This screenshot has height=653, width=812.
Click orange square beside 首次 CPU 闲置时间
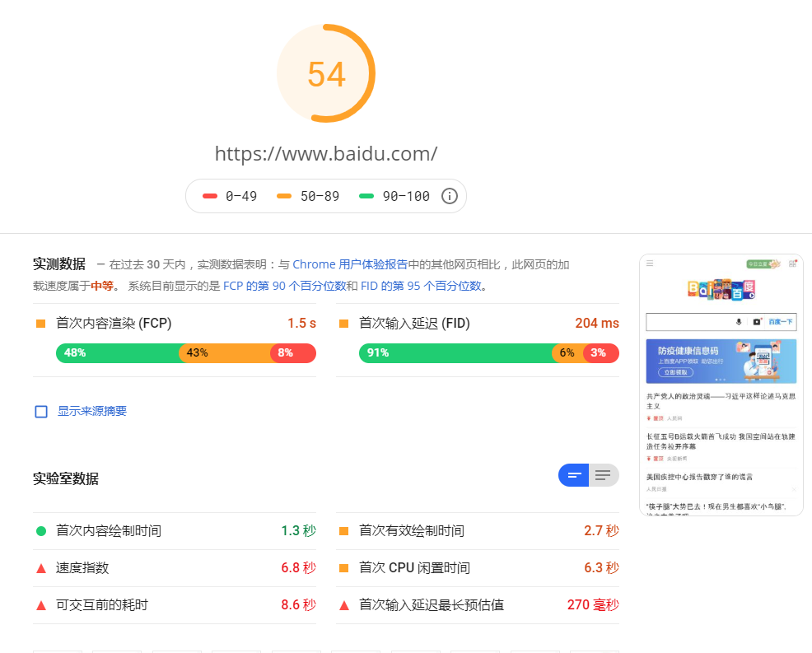coord(344,568)
